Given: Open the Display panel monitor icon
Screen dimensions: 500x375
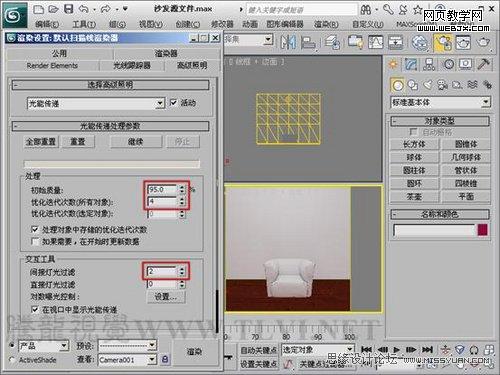Looking at the screenshot, I should point(466,63).
